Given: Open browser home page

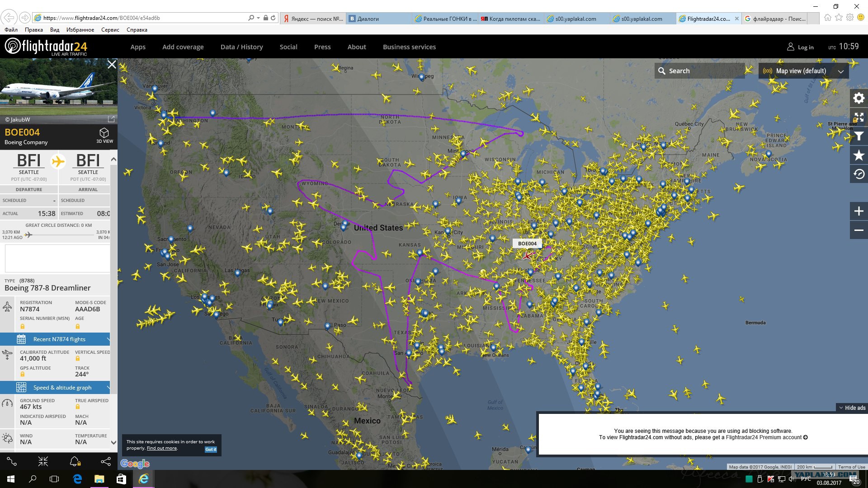Looking at the screenshot, I should tap(827, 18).
